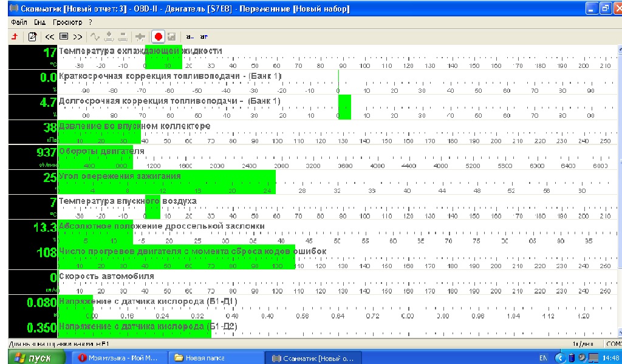
Task: Click the grayed add-variable plus icon
Action: (x=109, y=37)
